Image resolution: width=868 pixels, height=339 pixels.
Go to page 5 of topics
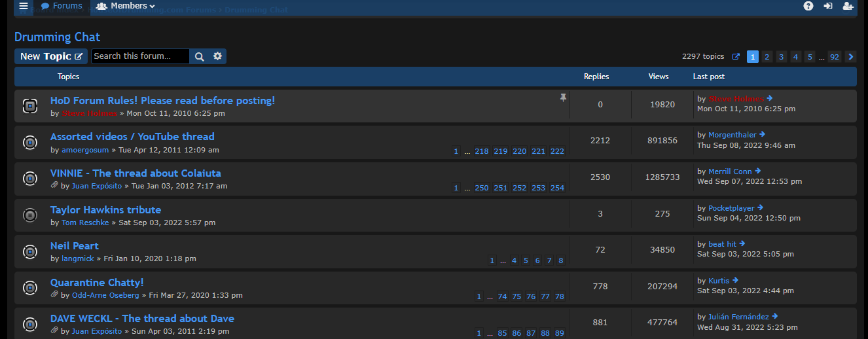(x=810, y=57)
